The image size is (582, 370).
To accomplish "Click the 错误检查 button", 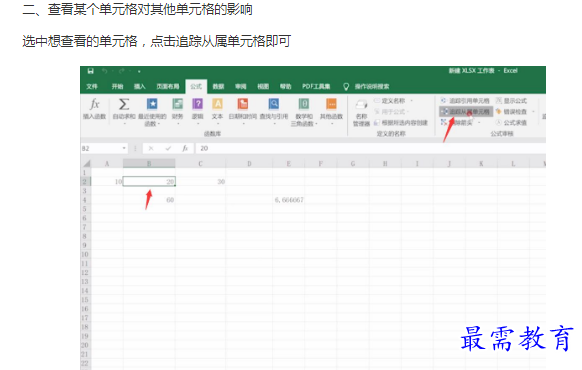I will [511, 112].
